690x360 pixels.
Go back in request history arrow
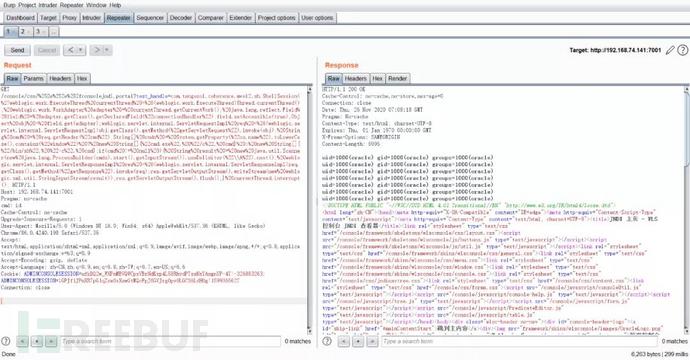pyautogui.click(x=70, y=50)
